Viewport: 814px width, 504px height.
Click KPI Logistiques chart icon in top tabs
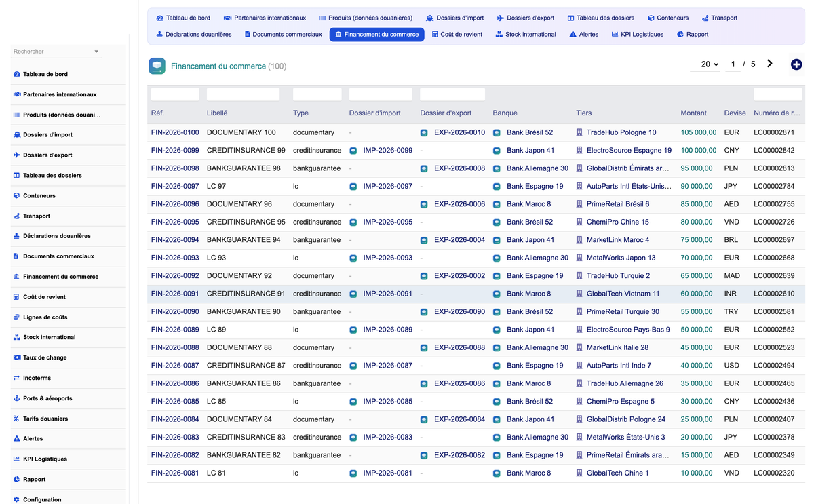(615, 35)
